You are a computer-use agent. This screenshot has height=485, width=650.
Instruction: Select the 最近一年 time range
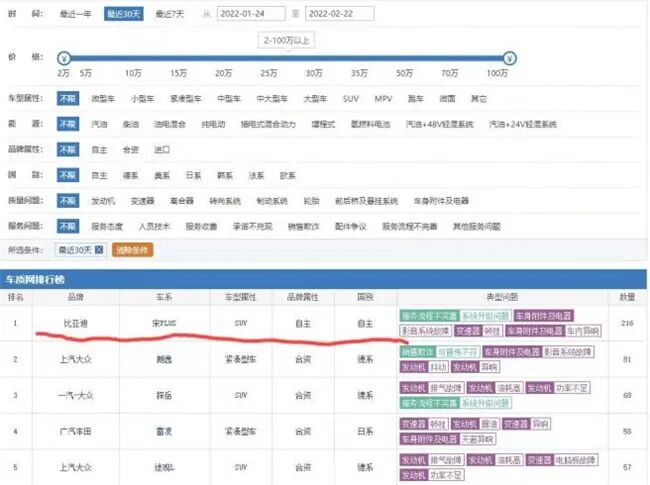[75, 14]
